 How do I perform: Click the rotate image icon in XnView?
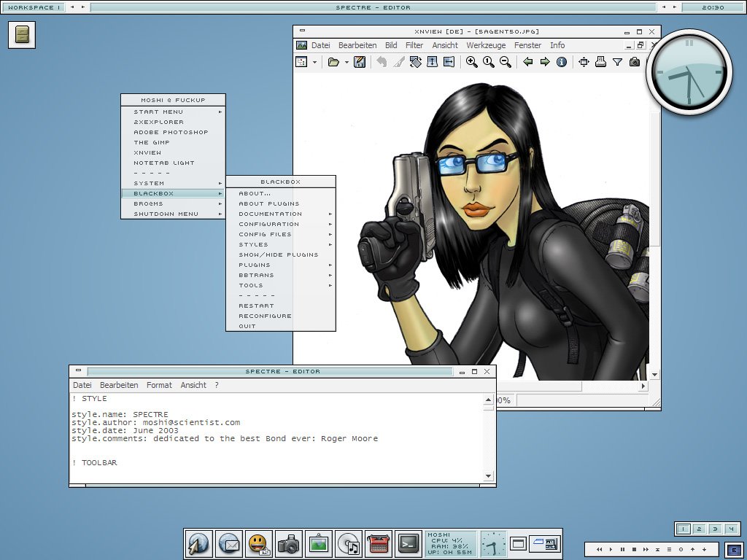pos(415,62)
